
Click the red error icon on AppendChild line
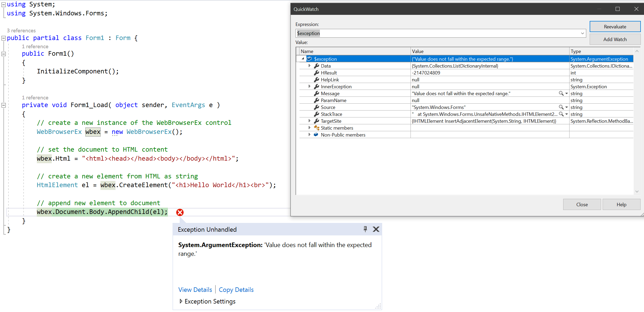pos(180,212)
